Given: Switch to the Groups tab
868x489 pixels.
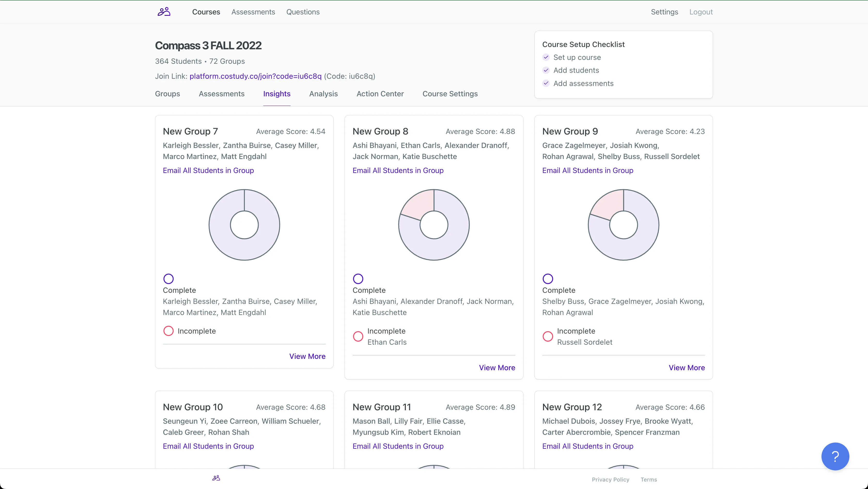Looking at the screenshot, I should 167,93.
